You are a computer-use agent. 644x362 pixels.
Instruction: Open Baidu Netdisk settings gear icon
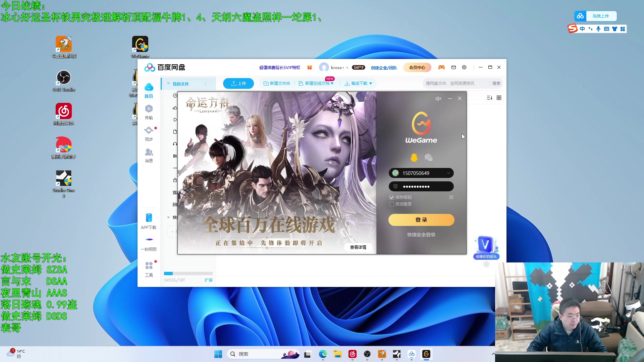[464, 67]
